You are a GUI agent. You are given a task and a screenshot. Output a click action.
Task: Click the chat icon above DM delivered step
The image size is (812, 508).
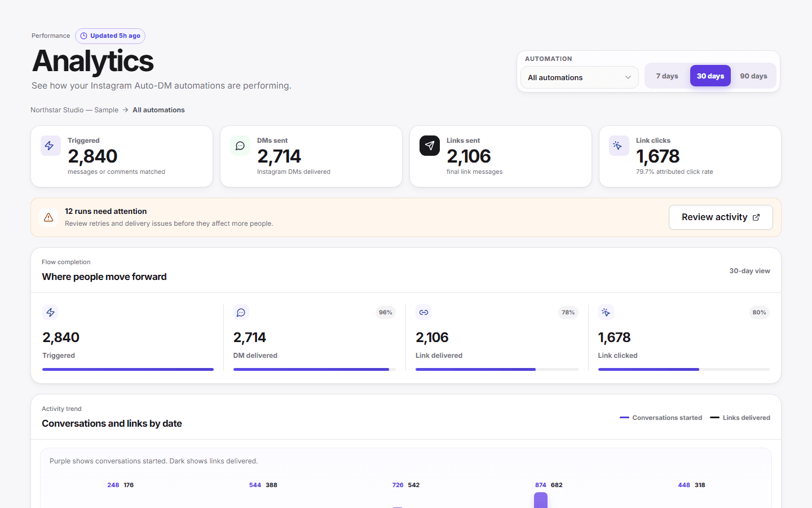click(x=241, y=312)
